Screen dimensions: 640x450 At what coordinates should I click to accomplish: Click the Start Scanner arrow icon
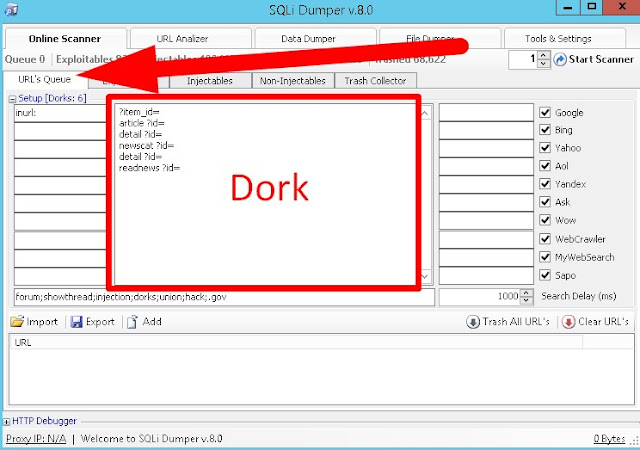coord(560,60)
